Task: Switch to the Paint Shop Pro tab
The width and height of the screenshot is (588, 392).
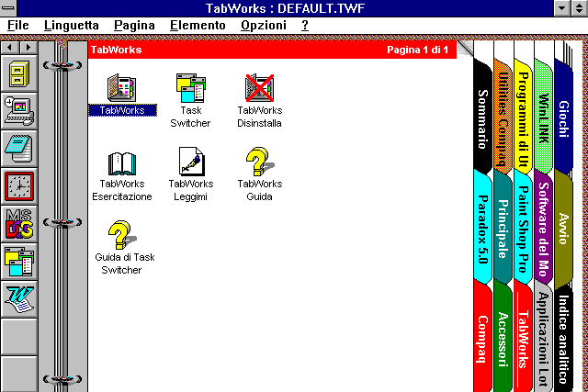Action: coord(523,230)
